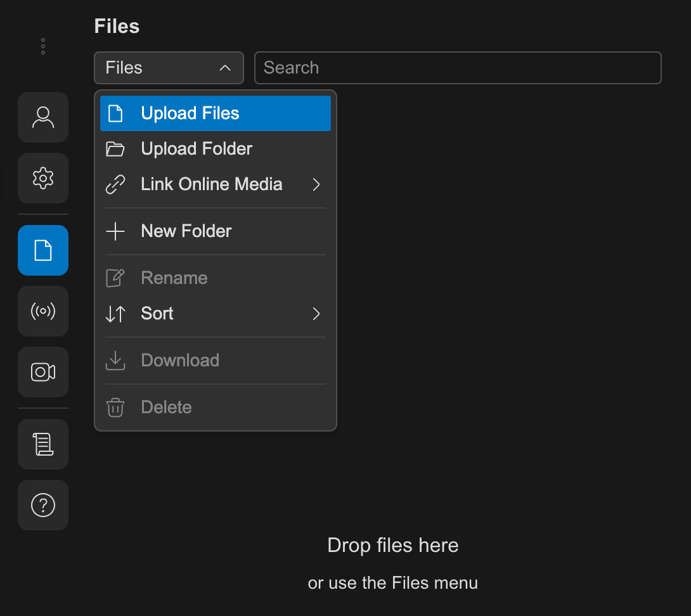Click the three-dot handle above the sidebar
This screenshot has width=691, height=616.
(x=42, y=46)
